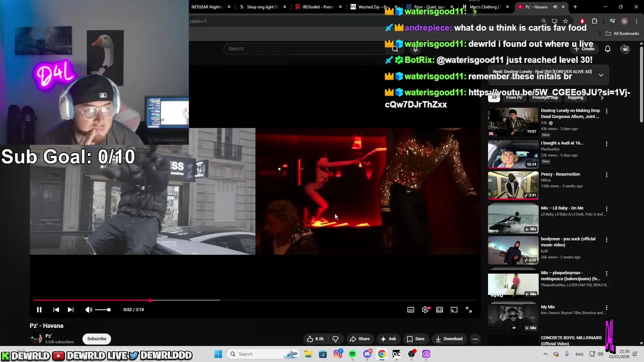Viewport: 644px width, 362px height.
Task: Open Spotify from taskbar
Action: [x=352, y=354]
